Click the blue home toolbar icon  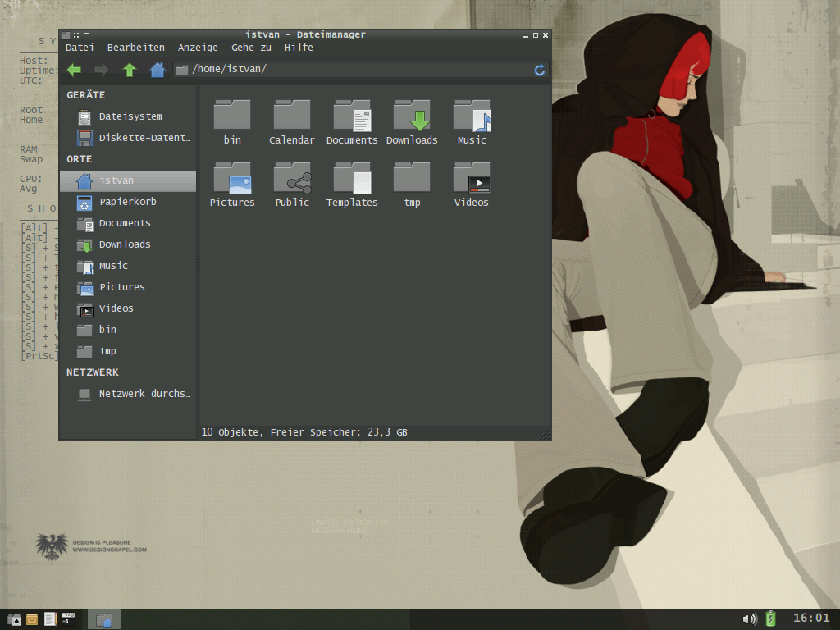pyautogui.click(x=157, y=70)
